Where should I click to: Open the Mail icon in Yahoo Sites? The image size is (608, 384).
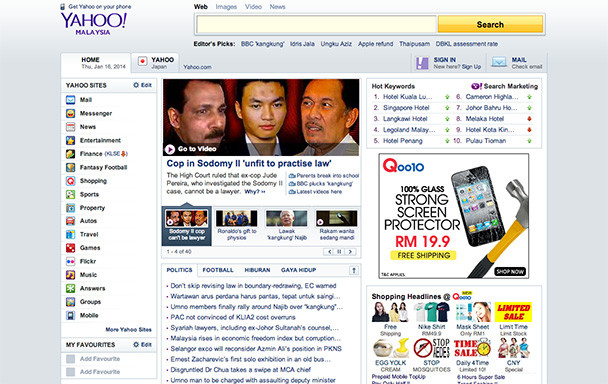(x=70, y=100)
